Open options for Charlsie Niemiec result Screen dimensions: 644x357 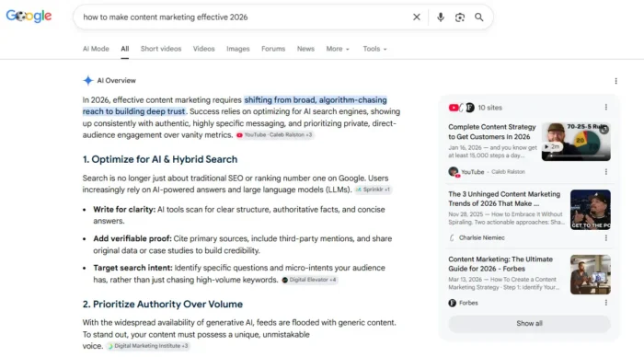605,238
